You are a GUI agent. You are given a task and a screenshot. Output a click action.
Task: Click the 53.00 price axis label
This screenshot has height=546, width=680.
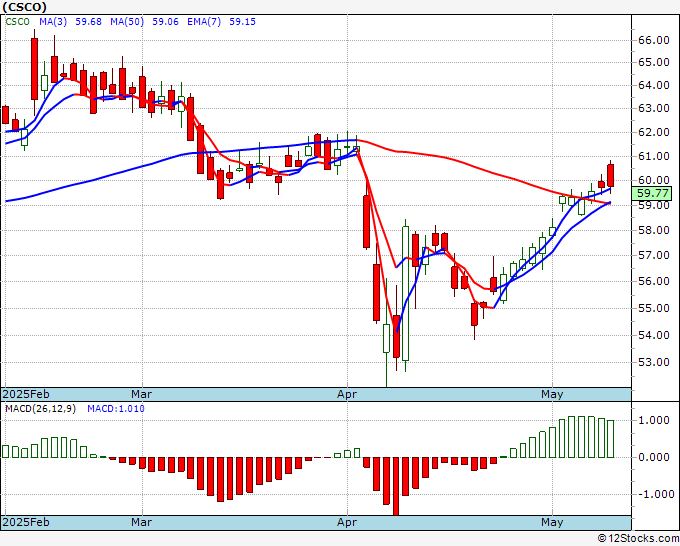654,362
